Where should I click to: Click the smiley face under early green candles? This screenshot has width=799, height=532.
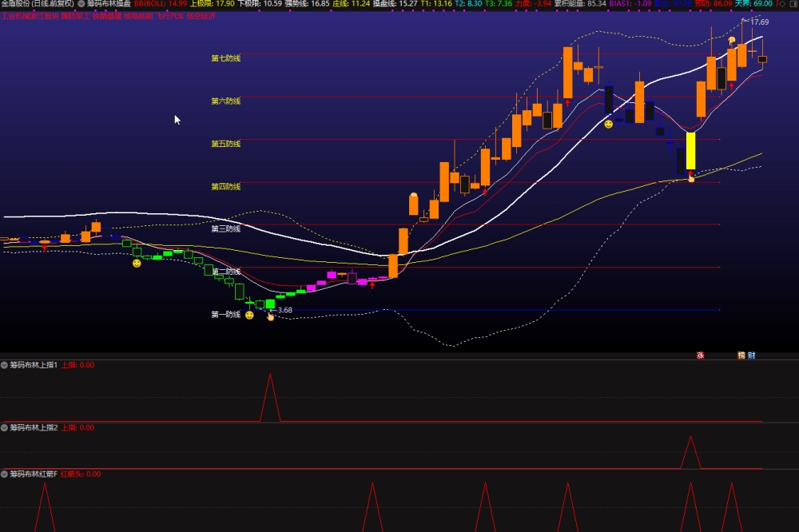point(137,263)
